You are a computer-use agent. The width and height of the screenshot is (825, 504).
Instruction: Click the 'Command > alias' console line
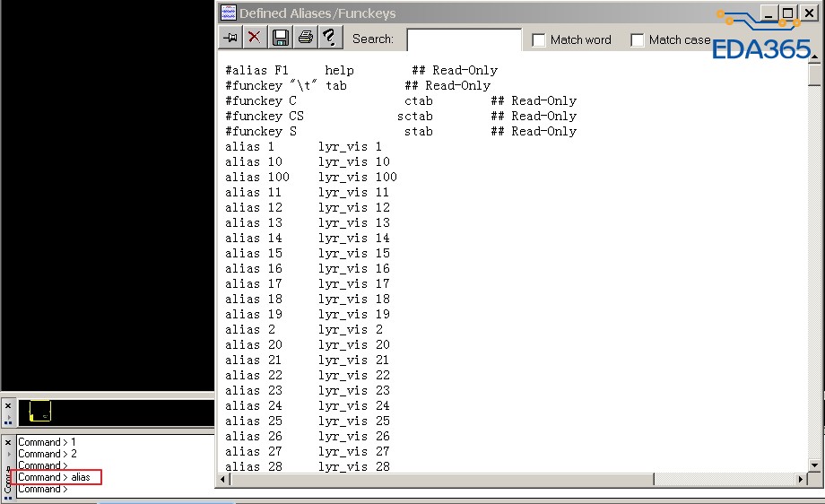pos(54,477)
